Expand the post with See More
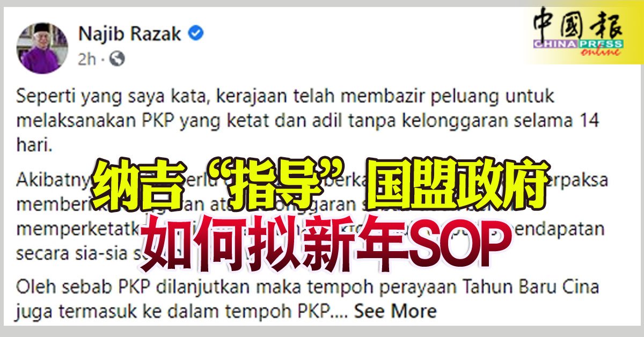Screen dimensions: 644x337 tap(395, 311)
